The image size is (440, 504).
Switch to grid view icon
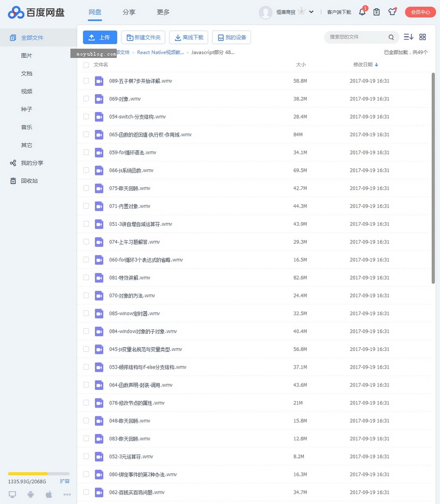(x=422, y=37)
